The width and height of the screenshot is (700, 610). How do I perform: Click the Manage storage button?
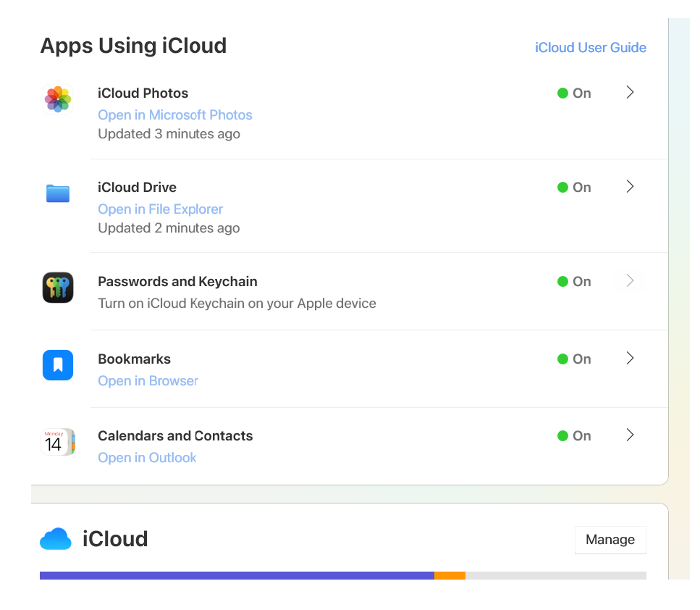pos(610,540)
